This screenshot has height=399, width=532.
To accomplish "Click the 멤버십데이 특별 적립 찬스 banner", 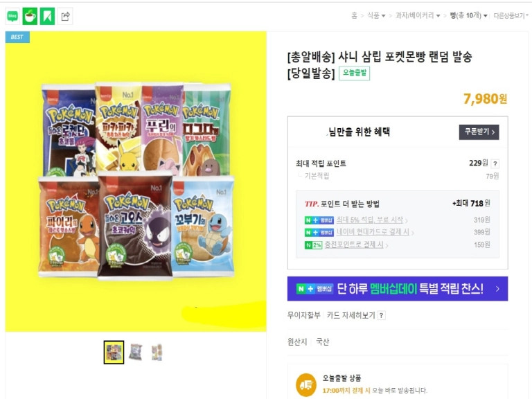I will click(398, 289).
